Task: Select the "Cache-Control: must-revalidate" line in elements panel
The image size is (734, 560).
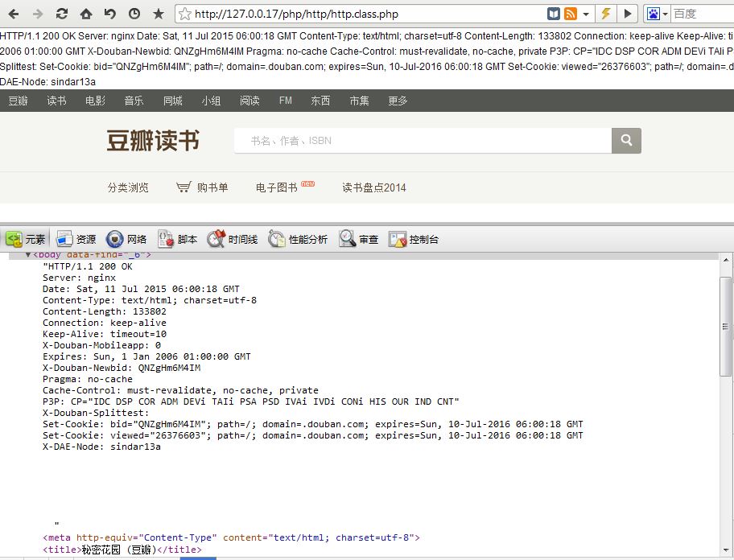Action: 181,389
